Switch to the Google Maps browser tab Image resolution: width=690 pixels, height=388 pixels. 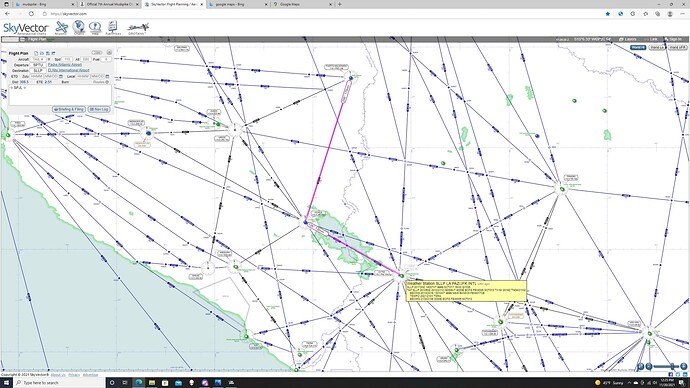click(302, 4)
